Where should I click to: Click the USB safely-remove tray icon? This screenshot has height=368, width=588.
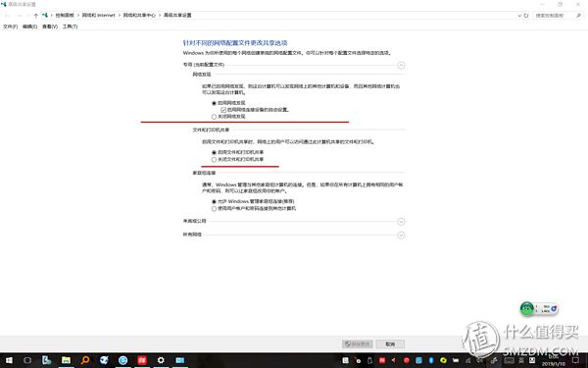369,360
